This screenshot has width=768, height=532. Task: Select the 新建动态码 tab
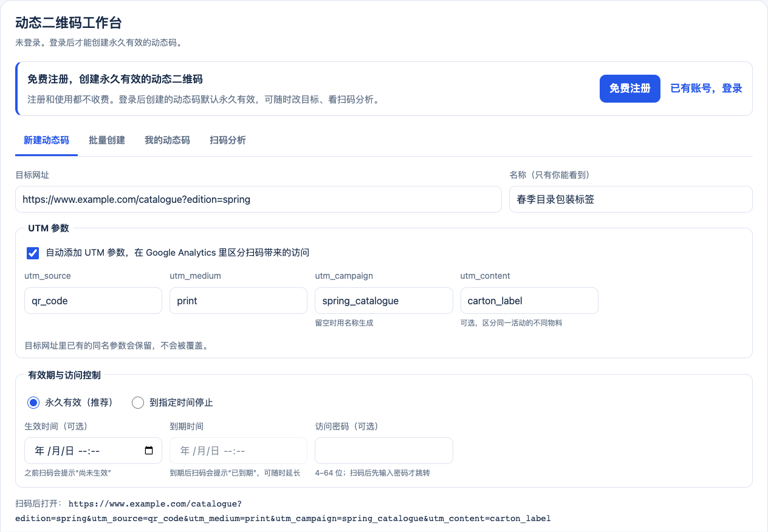pyautogui.click(x=46, y=140)
